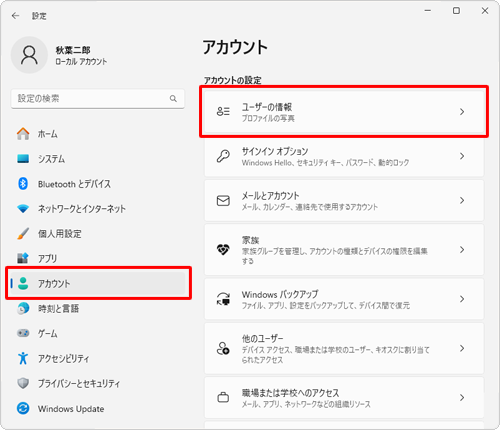
Task: Click the Windows Update sync icon
Action: pyautogui.click(x=23, y=408)
